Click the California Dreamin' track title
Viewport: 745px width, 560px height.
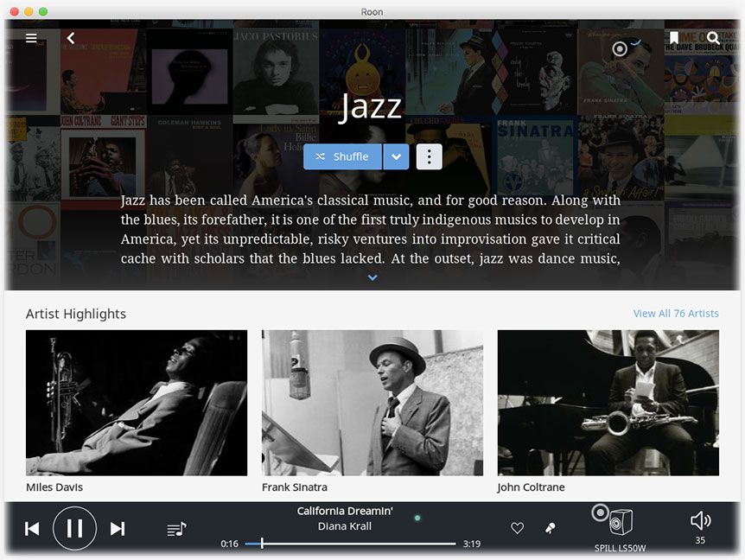pyautogui.click(x=345, y=511)
